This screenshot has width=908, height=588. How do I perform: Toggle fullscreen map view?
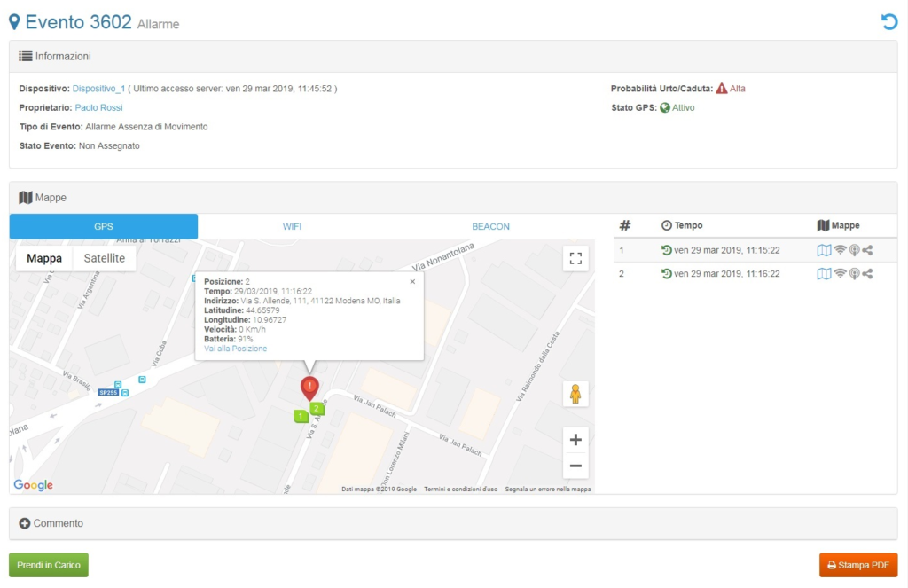[x=575, y=258]
